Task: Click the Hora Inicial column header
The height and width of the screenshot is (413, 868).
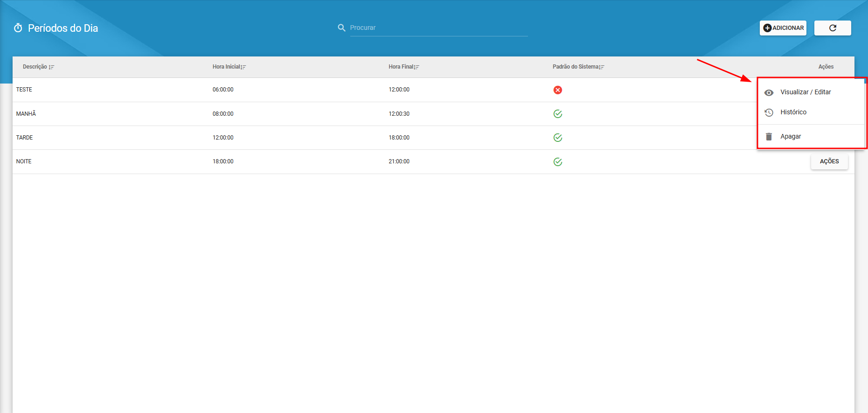Action: [x=226, y=67]
